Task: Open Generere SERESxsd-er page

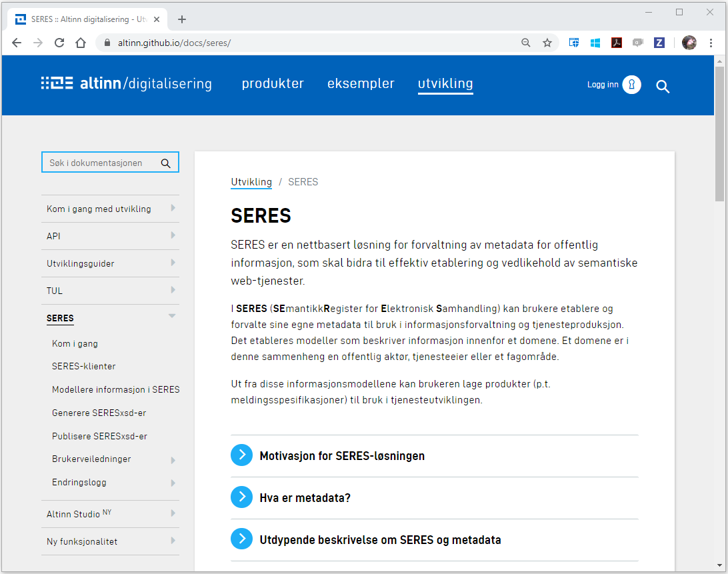Action: click(99, 413)
